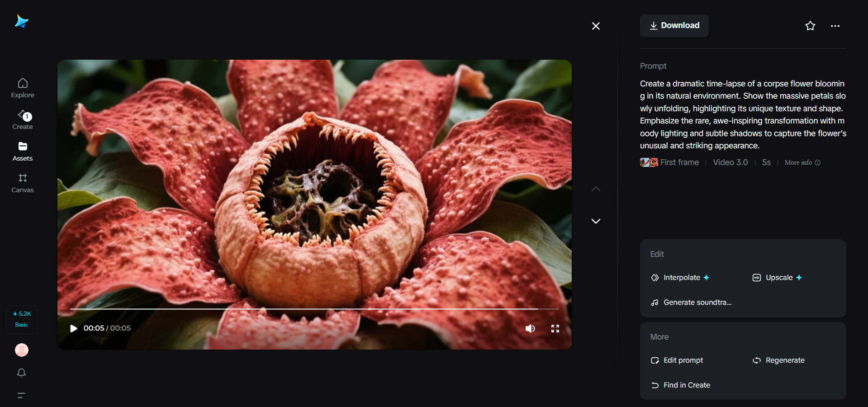The image size is (868, 407).
Task: Play the corpse flower video
Action: 73,328
